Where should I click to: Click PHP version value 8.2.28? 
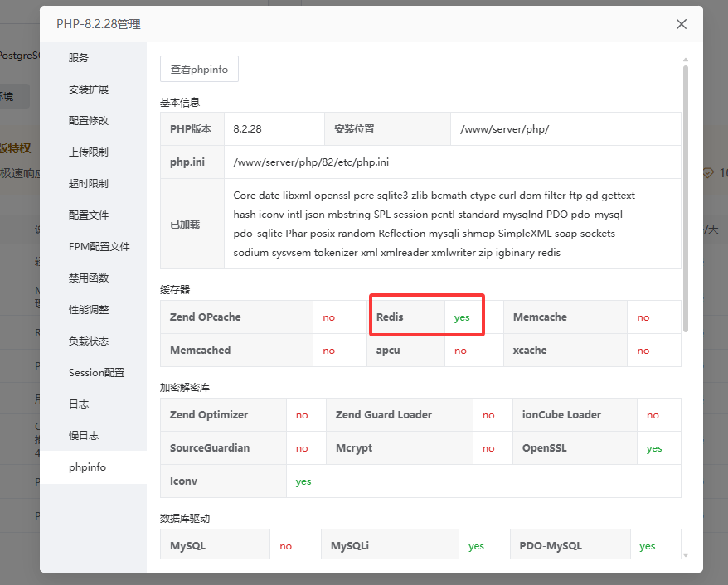(247, 129)
